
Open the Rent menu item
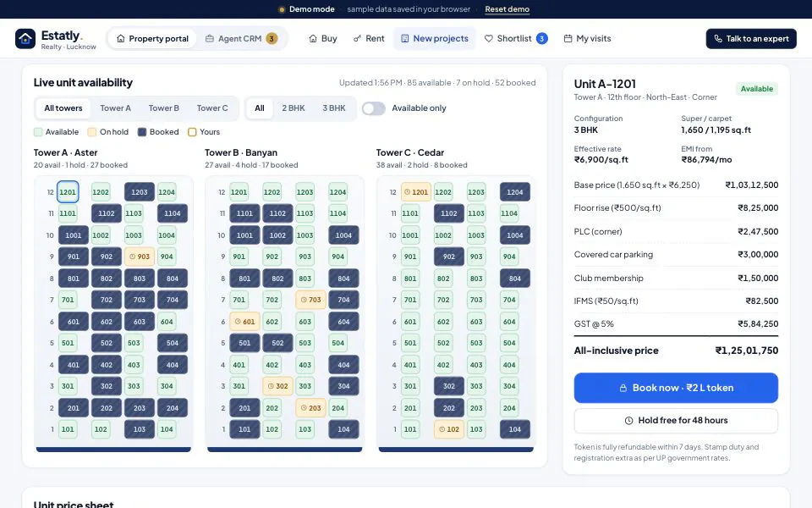(369, 38)
